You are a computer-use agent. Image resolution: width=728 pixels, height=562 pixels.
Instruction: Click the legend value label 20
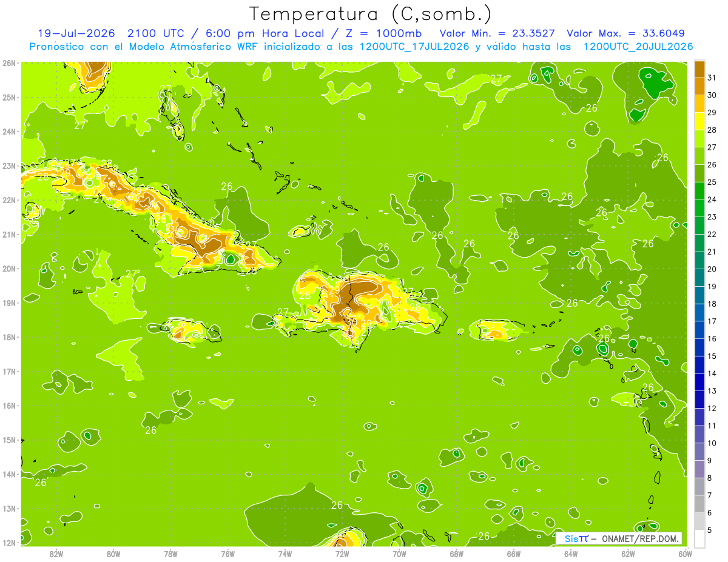pyautogui.click(x=712, y=269)
